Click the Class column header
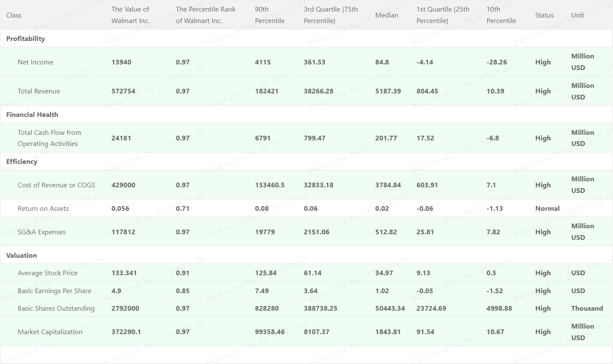The width and height of the screenshot is (613, 364). tap(14, 15)
